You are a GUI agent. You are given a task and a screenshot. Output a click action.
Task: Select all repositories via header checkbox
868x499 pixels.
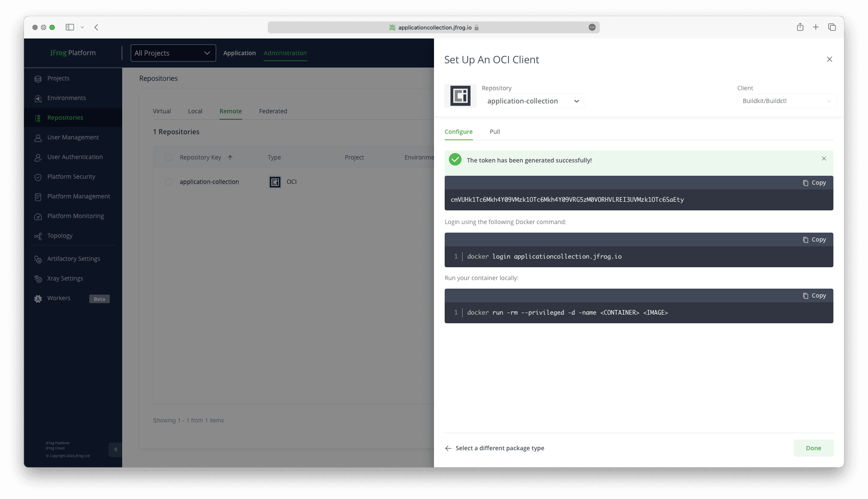pos(169,157)
